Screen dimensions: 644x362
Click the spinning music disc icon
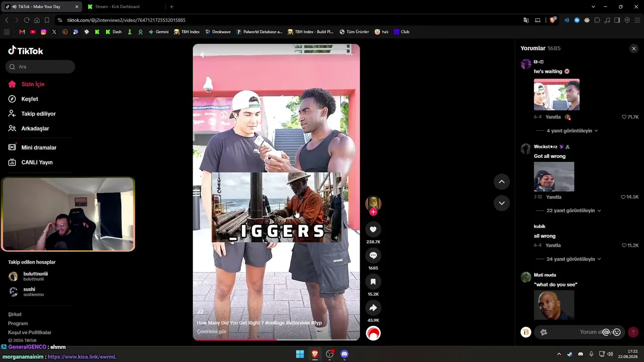point(373,333)
